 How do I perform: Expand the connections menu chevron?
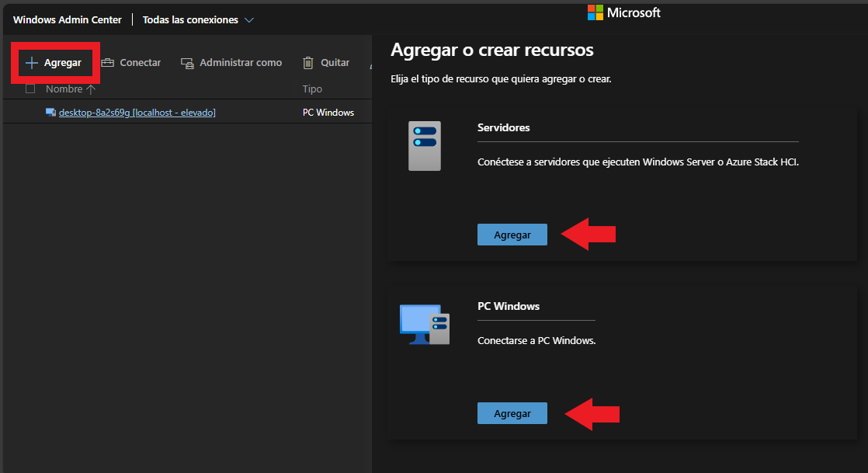click(x=249, y=20)
